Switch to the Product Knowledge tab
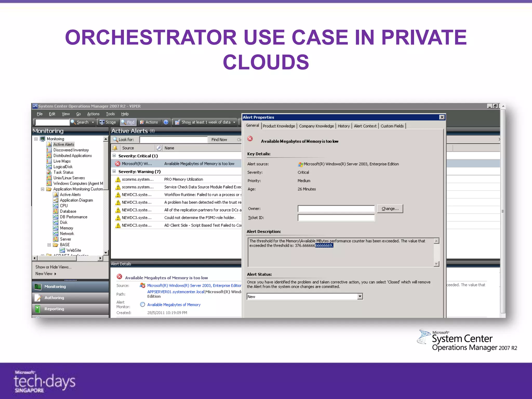Screen dimensions: 532x399 click(x=279, y=126)
